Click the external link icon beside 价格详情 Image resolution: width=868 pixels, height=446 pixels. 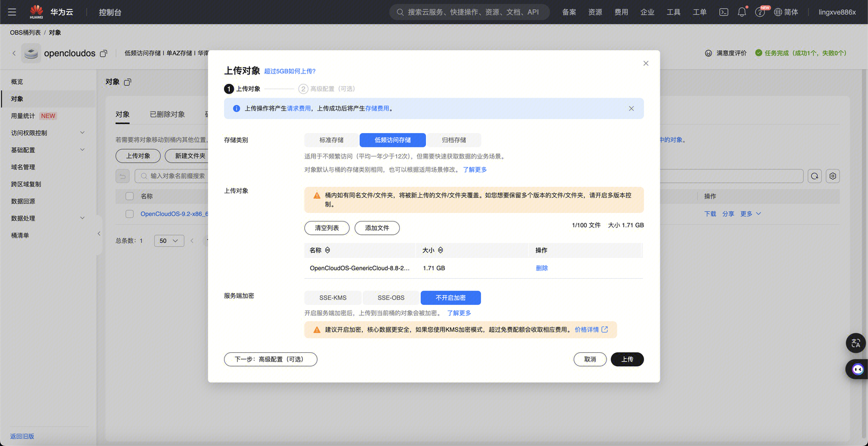click(605, 330)
